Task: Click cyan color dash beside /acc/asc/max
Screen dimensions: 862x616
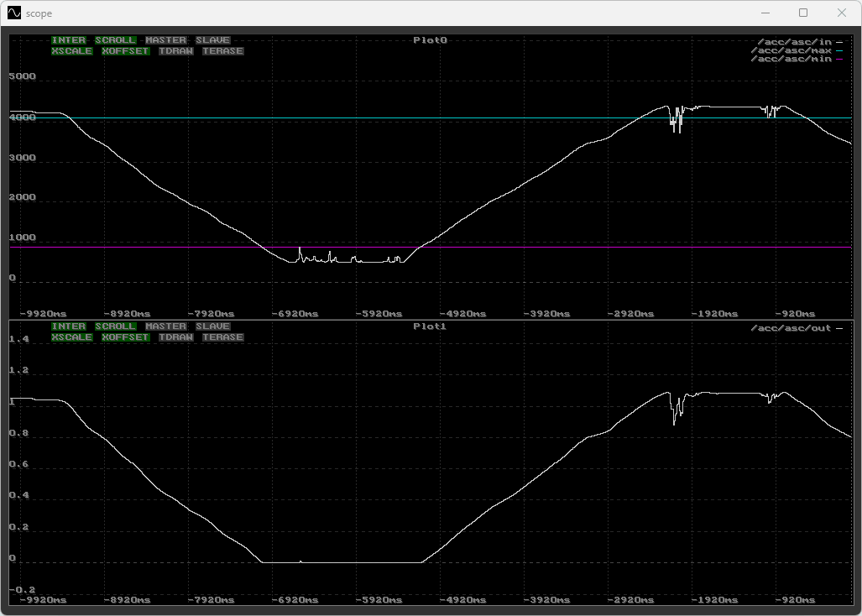Action: [x=839, y=50]
